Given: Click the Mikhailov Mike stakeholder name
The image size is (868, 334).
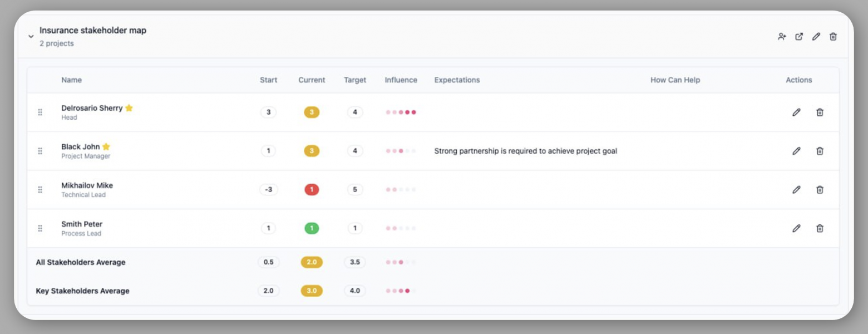Looking at the screenshot, I should tap(87, 185).
